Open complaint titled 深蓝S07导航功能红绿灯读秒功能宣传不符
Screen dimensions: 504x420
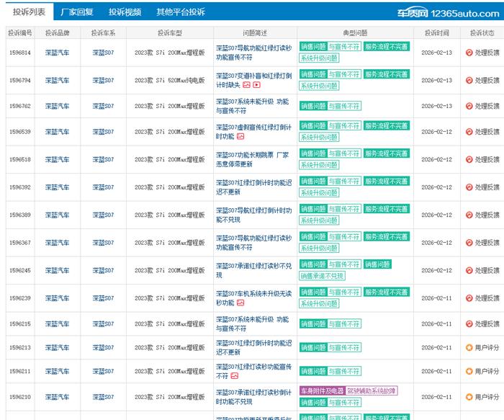point(253,53)
